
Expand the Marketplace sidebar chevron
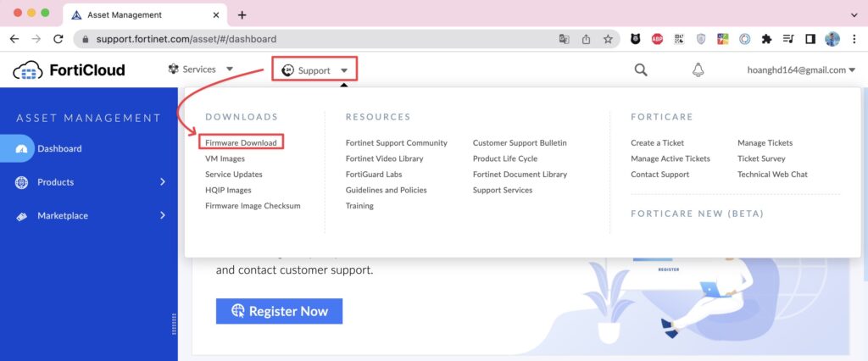[163, 215]
